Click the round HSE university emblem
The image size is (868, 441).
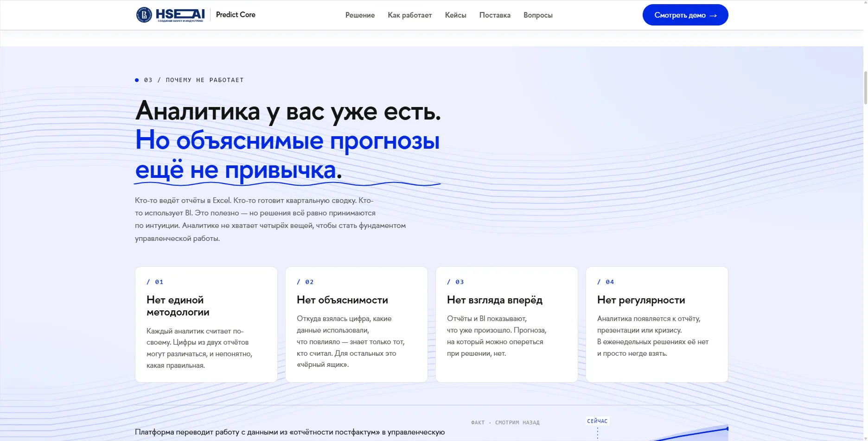144,15
